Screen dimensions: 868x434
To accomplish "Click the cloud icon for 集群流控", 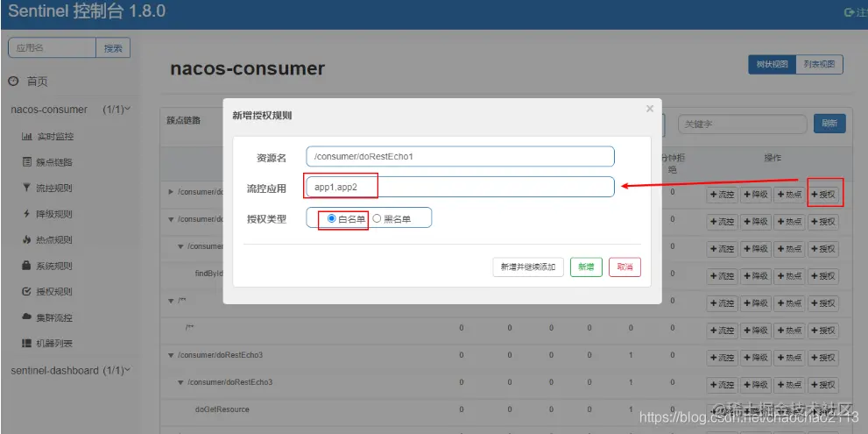I will pyautogui.click(x=26, y=317).
